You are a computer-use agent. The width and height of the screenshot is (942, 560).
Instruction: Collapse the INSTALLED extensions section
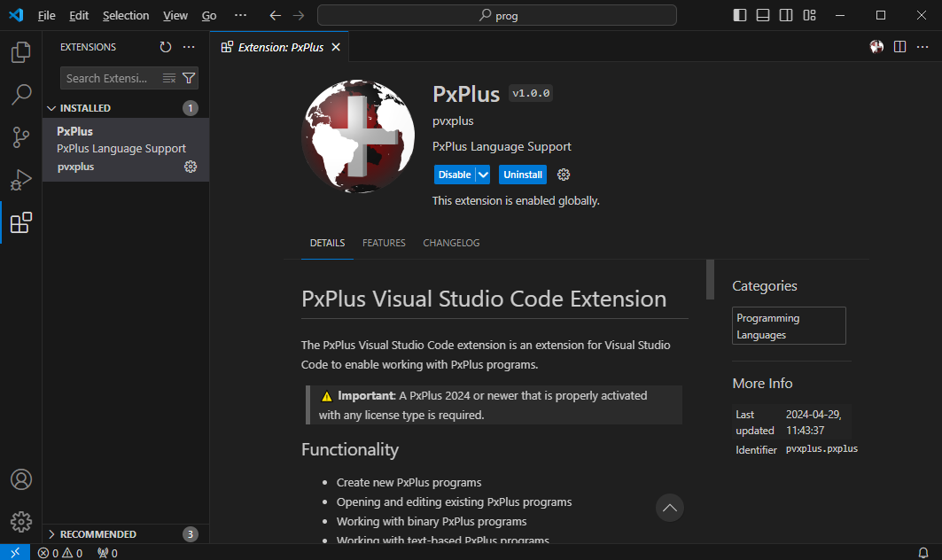coord(51,107)
